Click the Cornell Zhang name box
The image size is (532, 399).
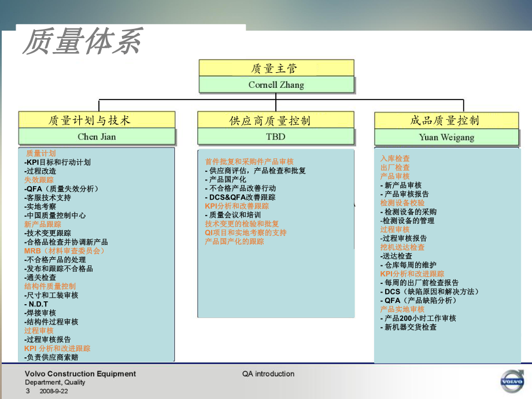[x=276, y=84]
